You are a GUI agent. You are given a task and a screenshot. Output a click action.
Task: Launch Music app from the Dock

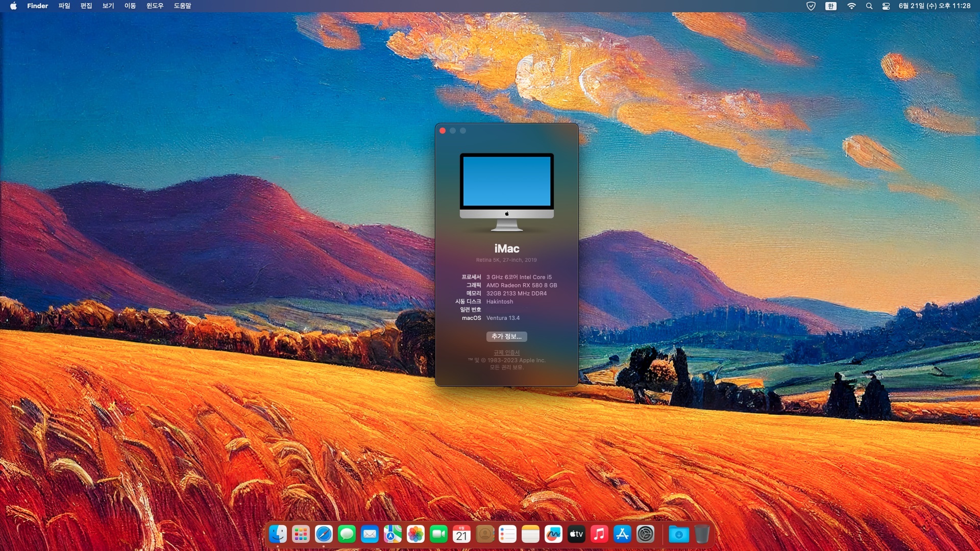599,534
